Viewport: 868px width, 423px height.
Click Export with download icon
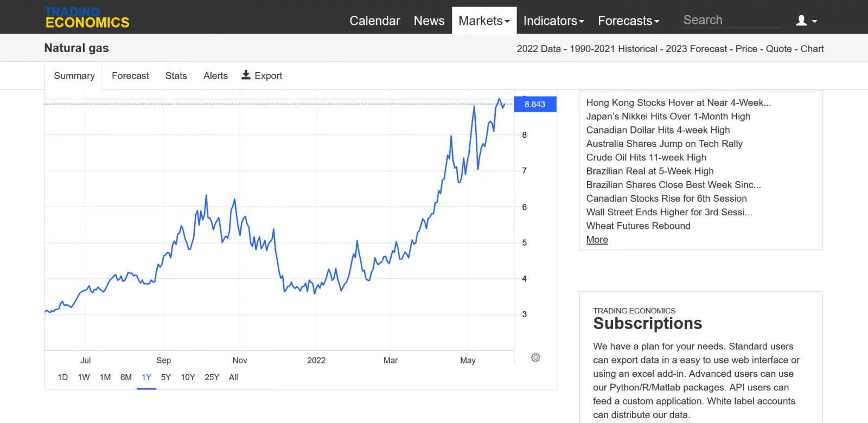click(x=262, y=75)
